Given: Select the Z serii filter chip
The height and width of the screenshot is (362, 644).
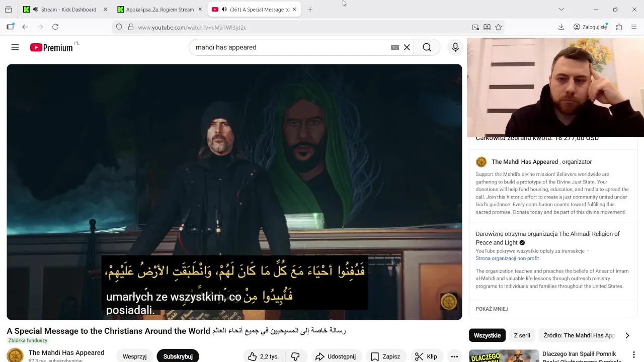Looking at the screenshot, I should click(x=522, y=335).
